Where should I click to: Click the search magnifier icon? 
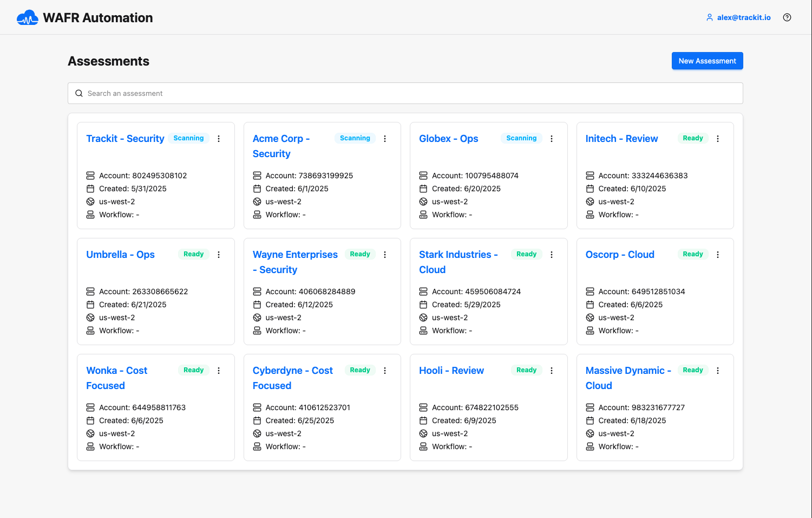(79, 93)
